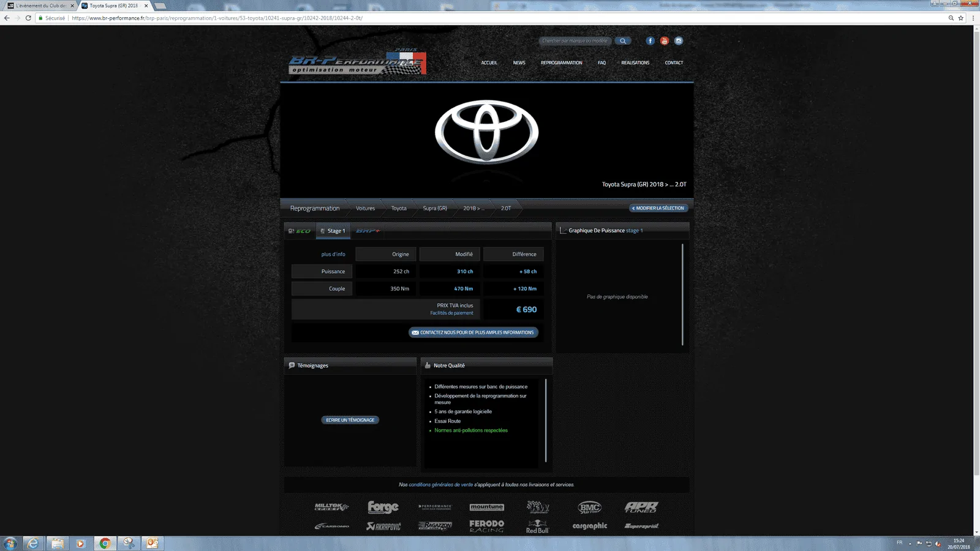The image size is (980, 551).
Task: Open ACCUEIL in the site menu
Action: 489,62
